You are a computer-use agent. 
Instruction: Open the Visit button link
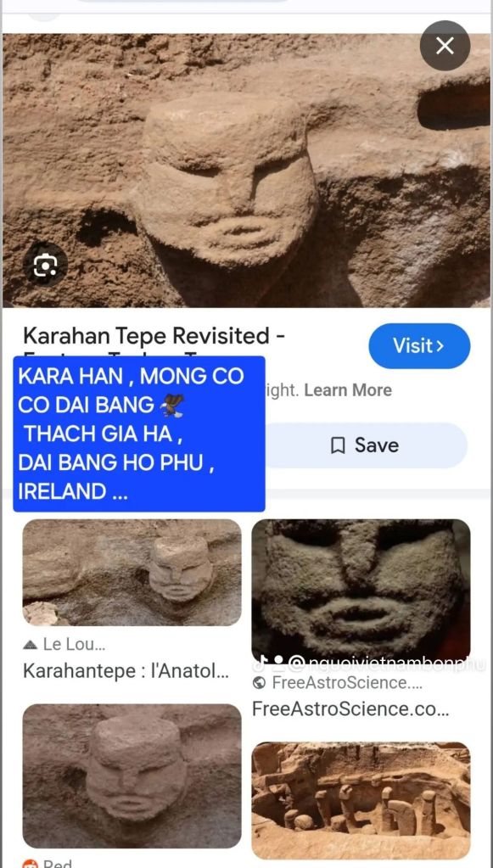(419, 346)
